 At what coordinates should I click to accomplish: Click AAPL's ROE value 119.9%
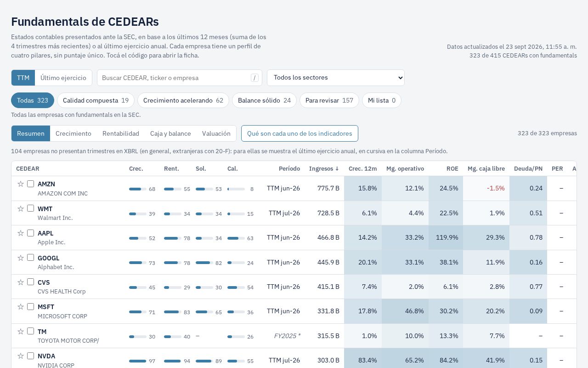446,237
